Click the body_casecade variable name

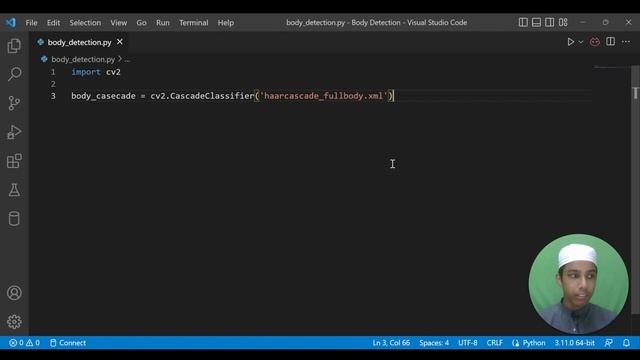tap(103, 96)
